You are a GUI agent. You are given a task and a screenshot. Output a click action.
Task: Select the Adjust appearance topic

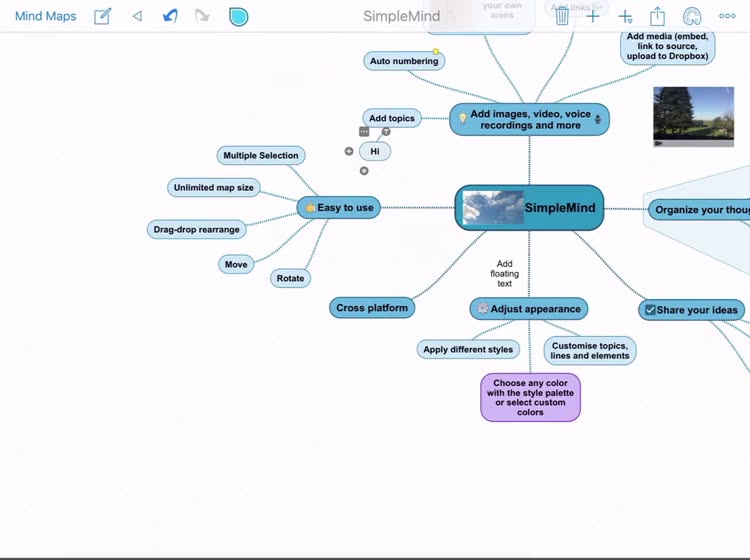[x=529, y=309]
